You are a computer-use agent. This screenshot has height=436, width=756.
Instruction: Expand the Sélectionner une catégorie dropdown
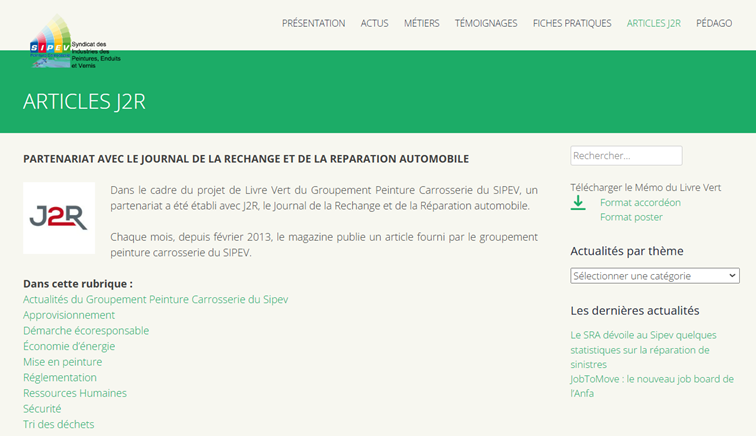click(654, 276)
